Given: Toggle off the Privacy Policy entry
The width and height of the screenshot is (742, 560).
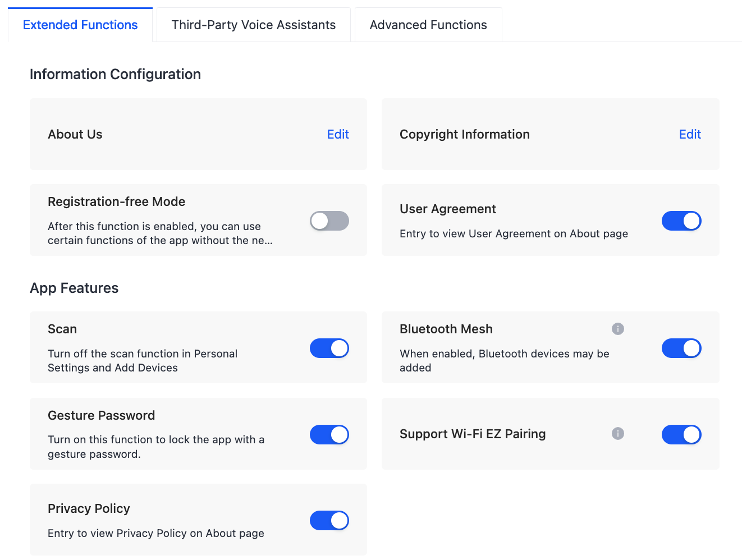Looking at the screenshot, I should click(329, 520).
